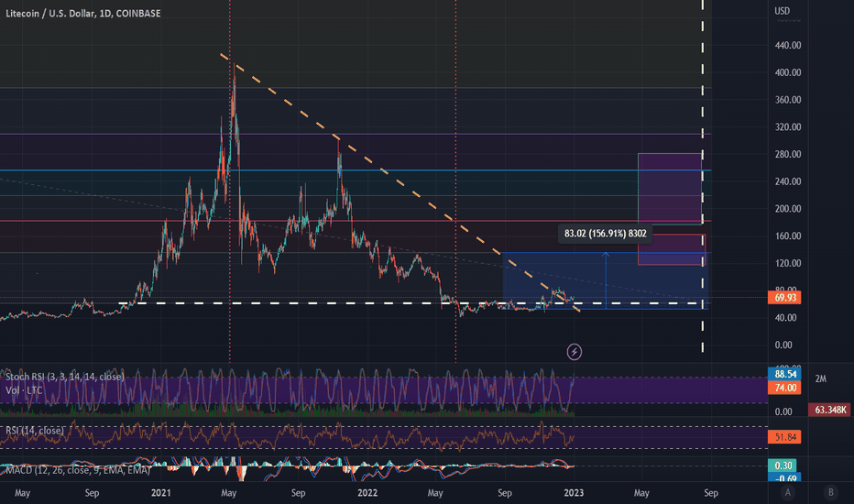Screen dimensions: 854x504
Task: Click the 0.30 MACD value tag
Action: click(783, 466)
